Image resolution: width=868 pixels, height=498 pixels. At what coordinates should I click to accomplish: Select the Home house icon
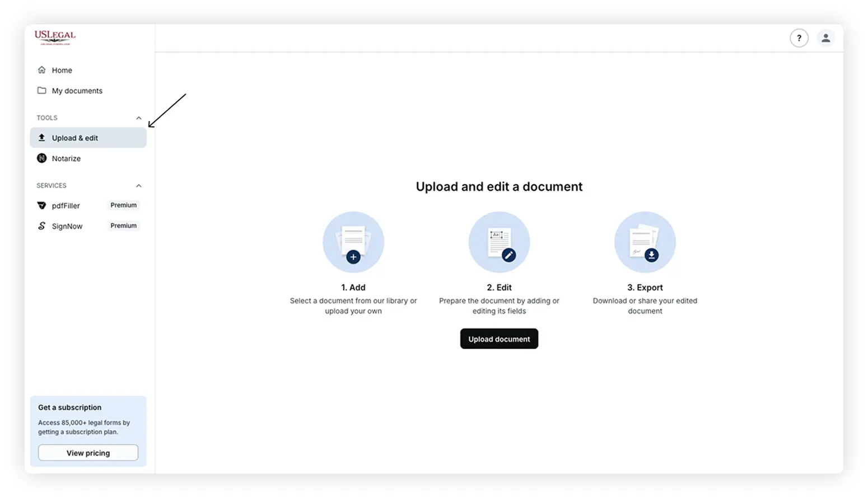pos(41,69)
